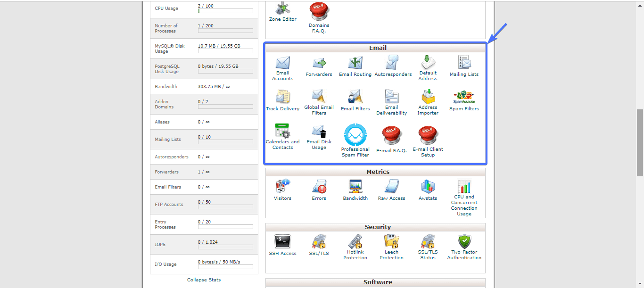Open Professional Spam Filter
Screen dimensions: 644x288
pos(355,140)
